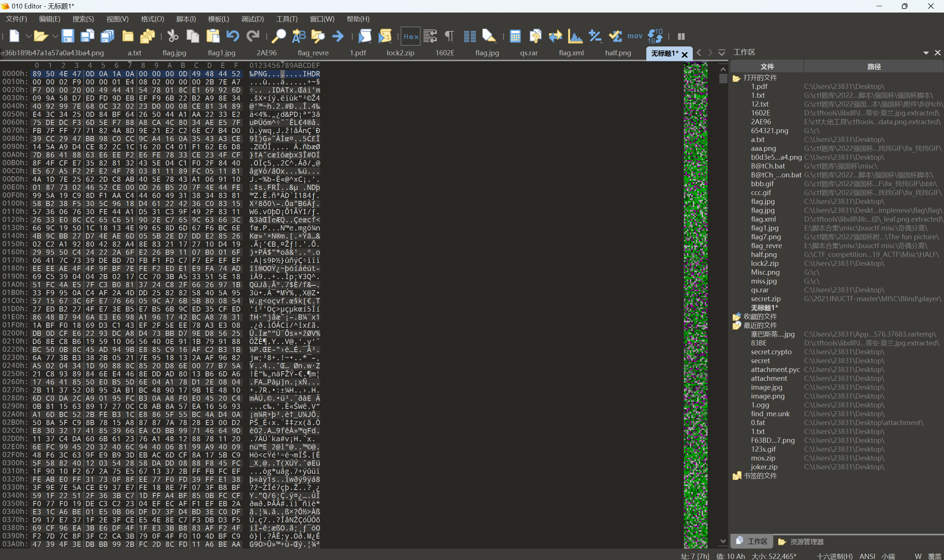Expand the 收藏的文件 tree node
The width and height of the screenshot is (944, 560).
tap(736, 317)
